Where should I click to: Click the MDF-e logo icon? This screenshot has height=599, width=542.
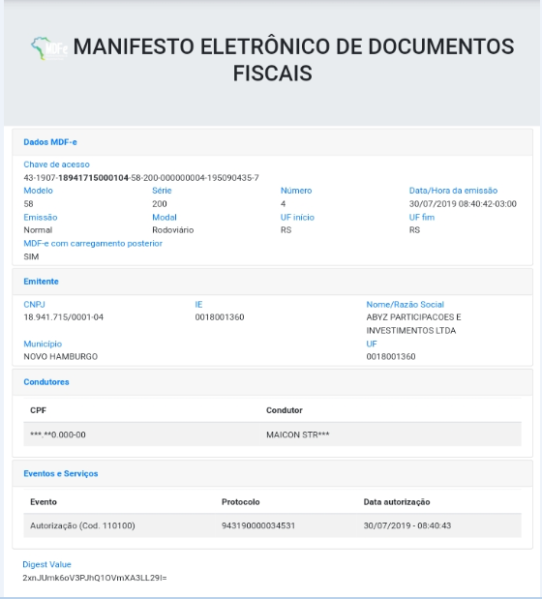point(49,48)
